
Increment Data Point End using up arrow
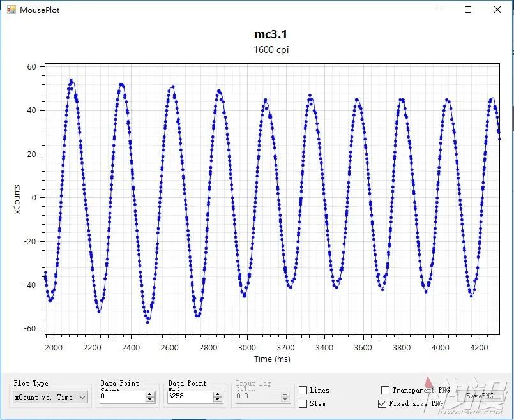(x=218, y=394)
